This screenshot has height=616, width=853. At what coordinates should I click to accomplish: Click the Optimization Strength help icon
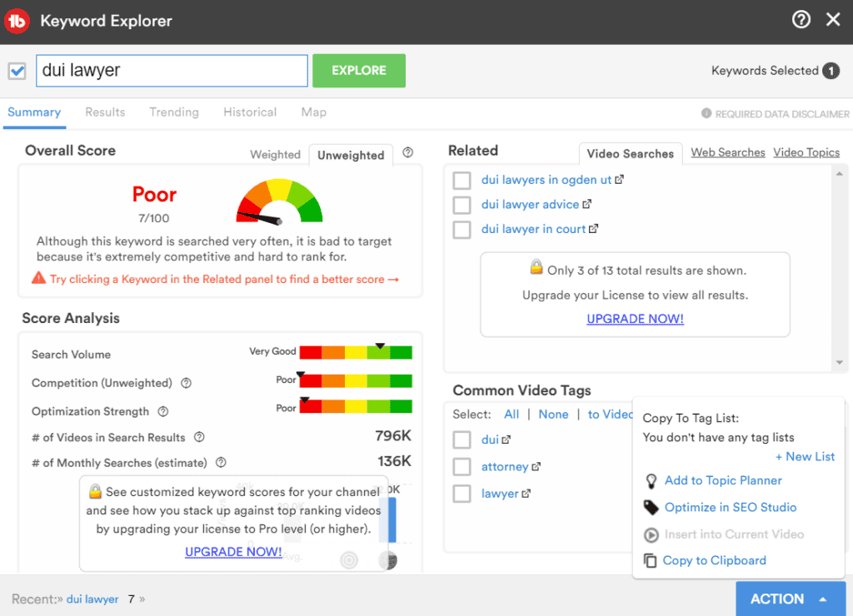[162, 411]
